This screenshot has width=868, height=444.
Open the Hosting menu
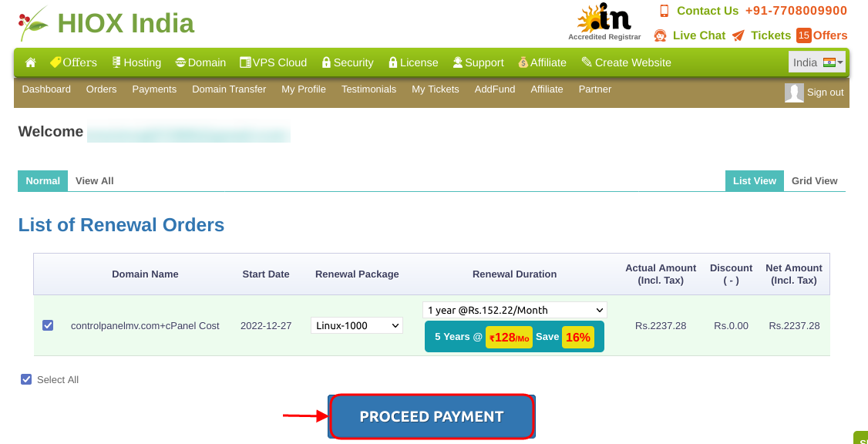point(136,62)
